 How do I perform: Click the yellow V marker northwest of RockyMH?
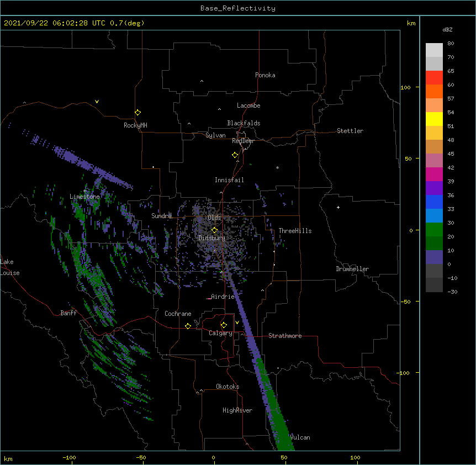coord(97,102)
